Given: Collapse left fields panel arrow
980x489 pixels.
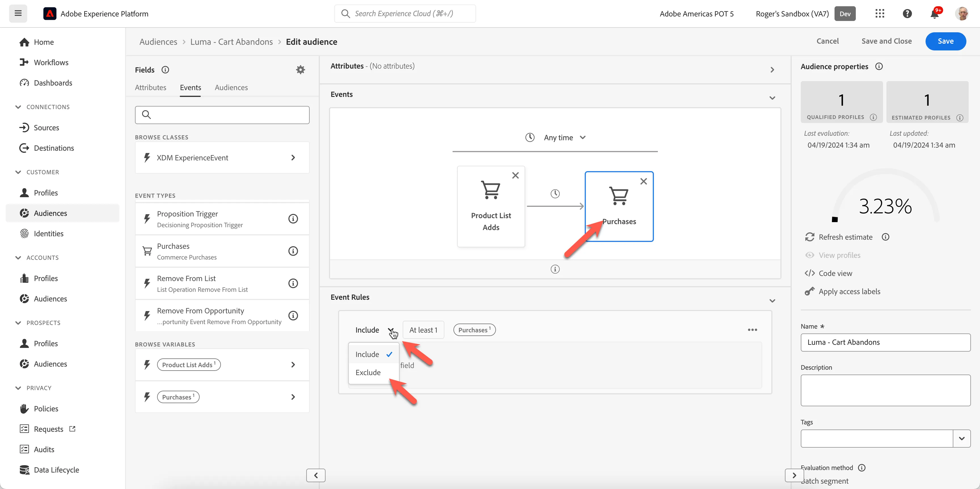Looking at the screenshot, I should click(x=315, y=475).
